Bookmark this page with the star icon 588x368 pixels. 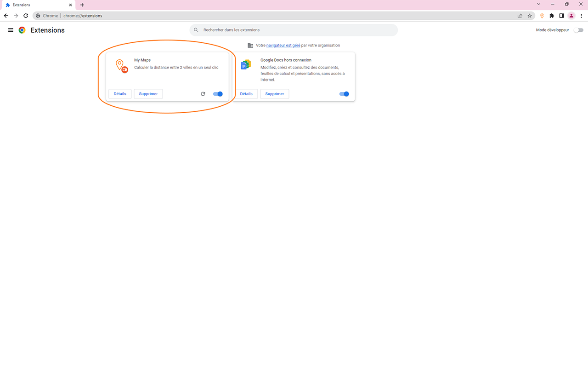point(530,16)
